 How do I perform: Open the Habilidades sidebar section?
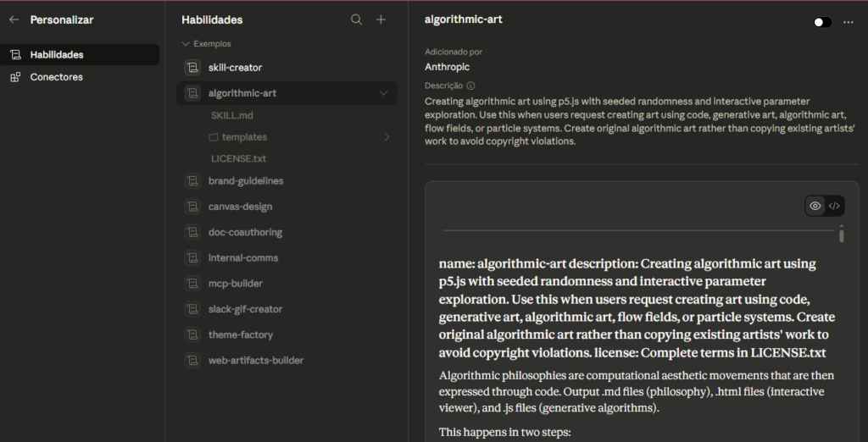[80, 55]
